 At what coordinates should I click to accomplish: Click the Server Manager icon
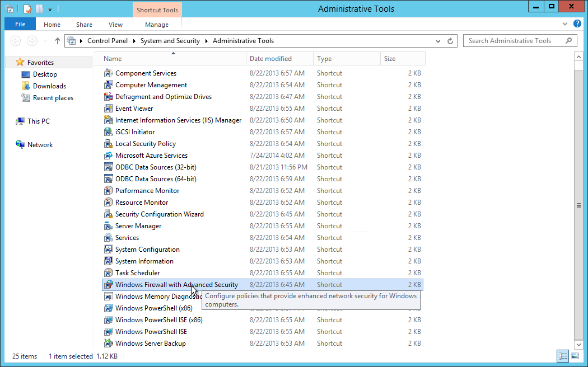coord(109,226)
